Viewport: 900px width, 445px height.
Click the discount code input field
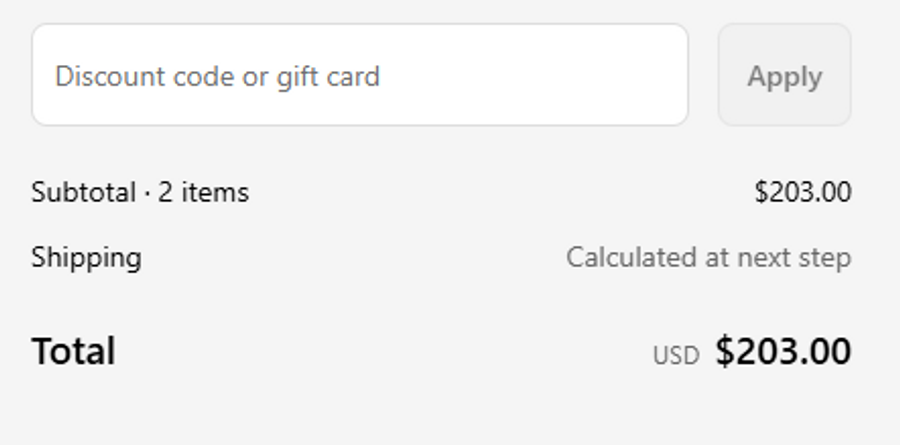pyautogui.click(x=360, y=75)
